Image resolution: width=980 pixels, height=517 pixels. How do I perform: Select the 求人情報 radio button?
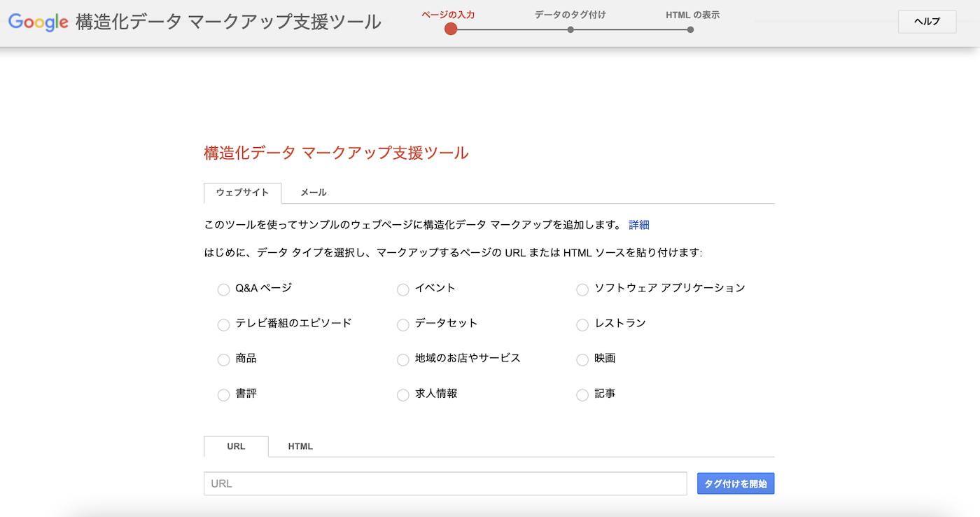coord(402,394)
